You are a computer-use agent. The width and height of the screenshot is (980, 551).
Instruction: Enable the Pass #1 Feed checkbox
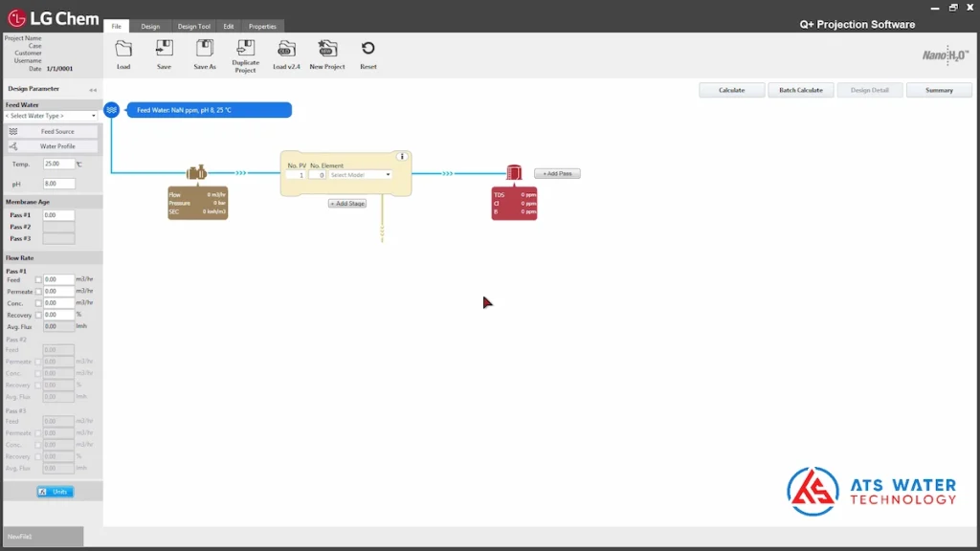pos(38,279)
